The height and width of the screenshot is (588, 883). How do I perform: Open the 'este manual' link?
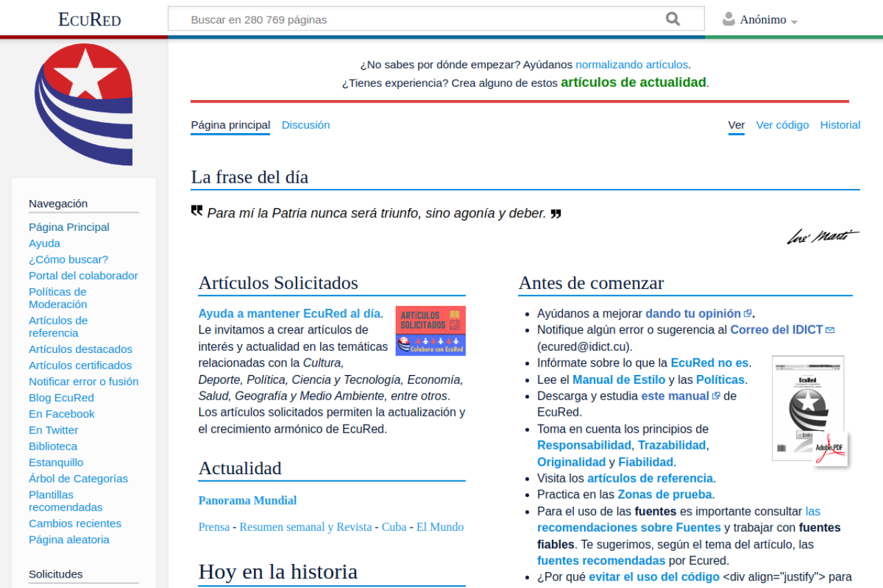point(675,396)
